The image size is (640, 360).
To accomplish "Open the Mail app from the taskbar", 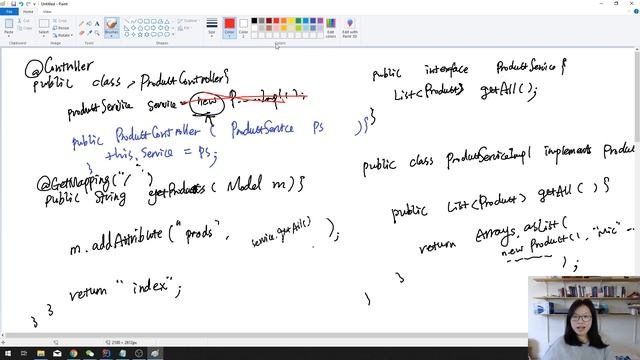I will (57, 353).
